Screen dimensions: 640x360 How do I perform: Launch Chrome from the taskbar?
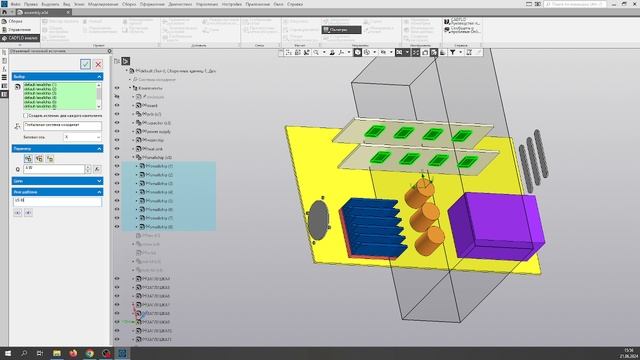point(90,353)
